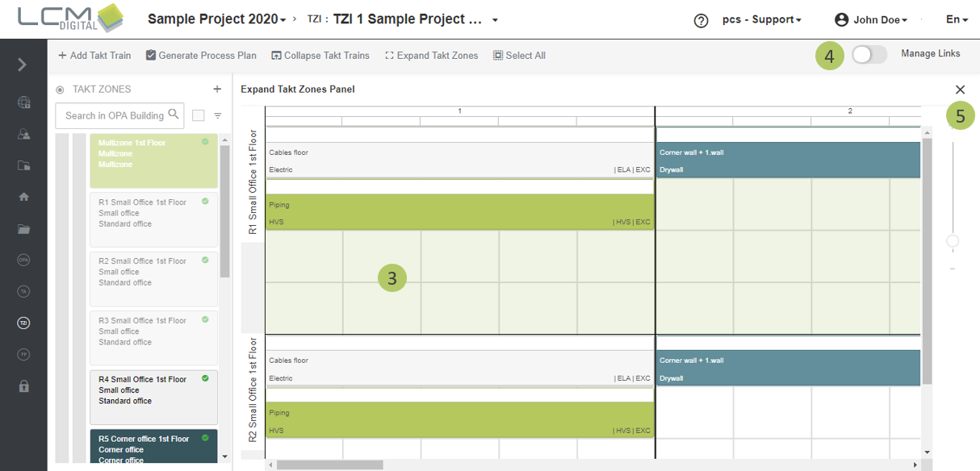Screen dimensions: 980x471
Task: Check the select-all checkbox beside the search field
Action: coord(199,116)
